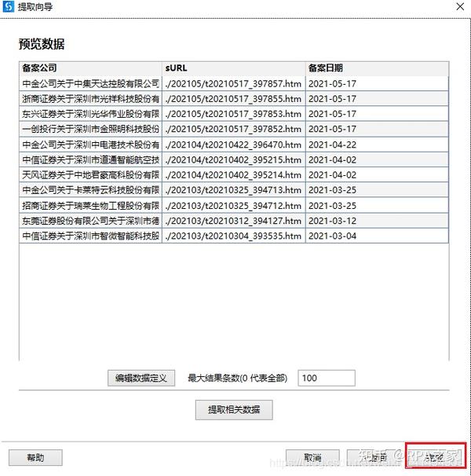Viewport: 471px width, 476px height.
Task: Select URL cell ./202104/t20210402_395214.htm
Action: (x=234, y=175)
